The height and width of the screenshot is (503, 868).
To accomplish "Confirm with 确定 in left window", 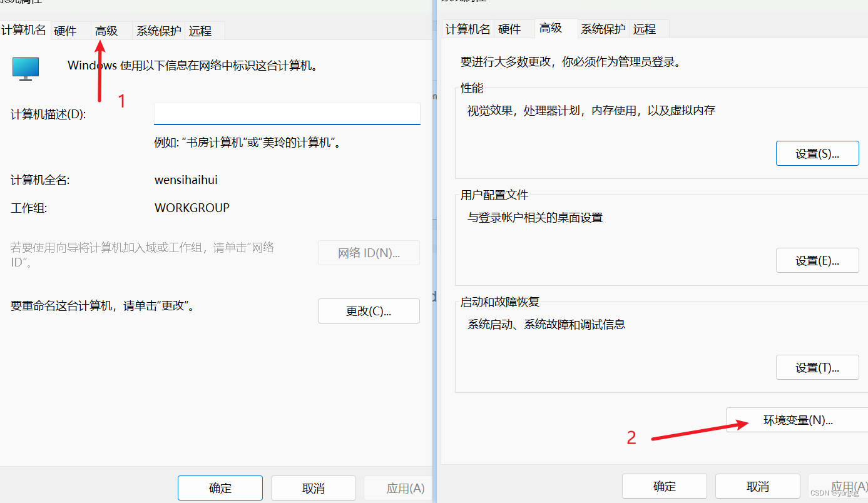I will (220, 489).
